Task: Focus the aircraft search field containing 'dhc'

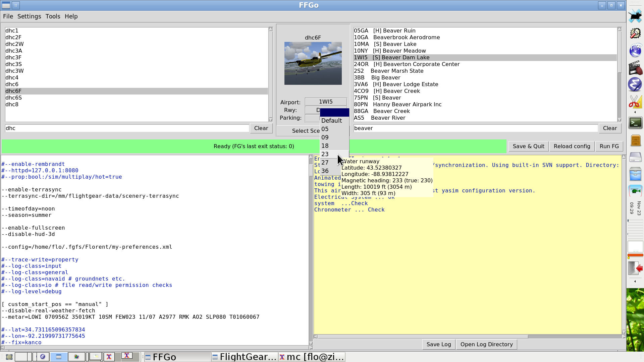Action: point(127,128)
